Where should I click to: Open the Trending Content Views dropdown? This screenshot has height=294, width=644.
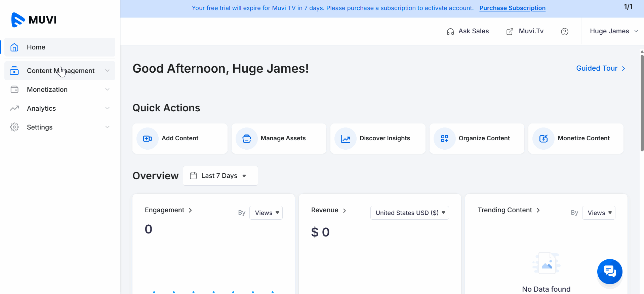click(599, 213)
